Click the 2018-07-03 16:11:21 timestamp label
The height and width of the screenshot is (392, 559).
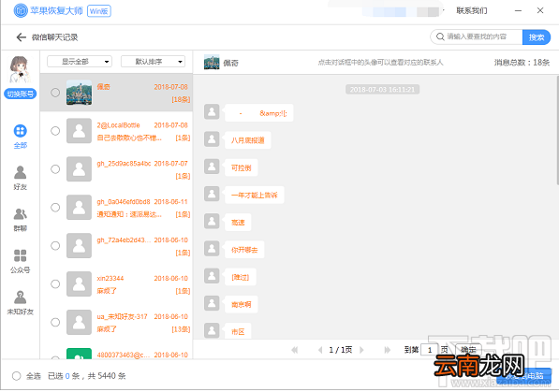(382, 90)
